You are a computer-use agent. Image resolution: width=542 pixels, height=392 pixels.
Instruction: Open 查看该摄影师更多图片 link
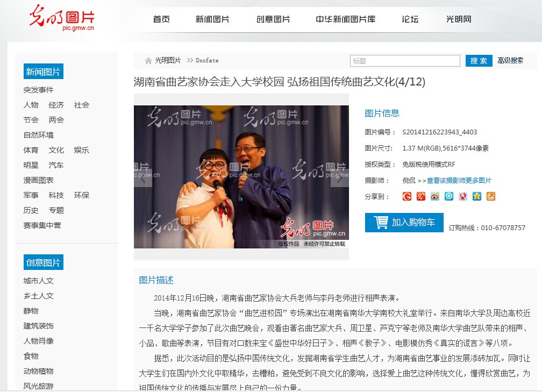[x=459, y=181]
